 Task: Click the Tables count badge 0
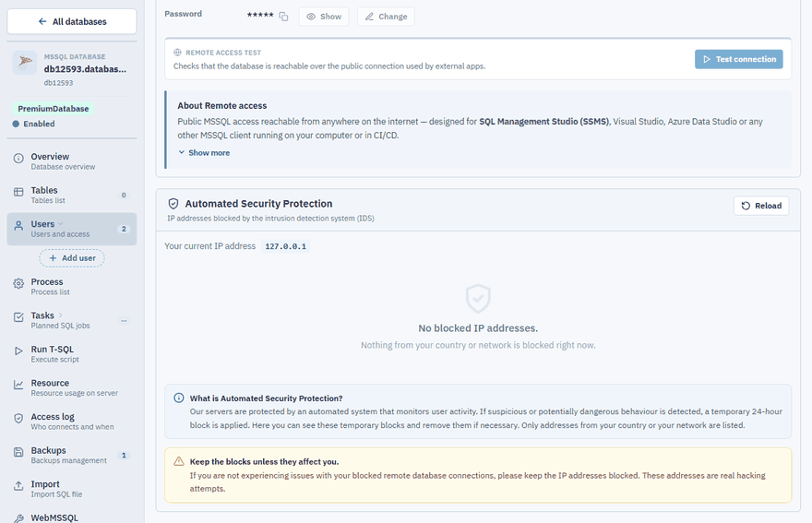pos(124,196)
